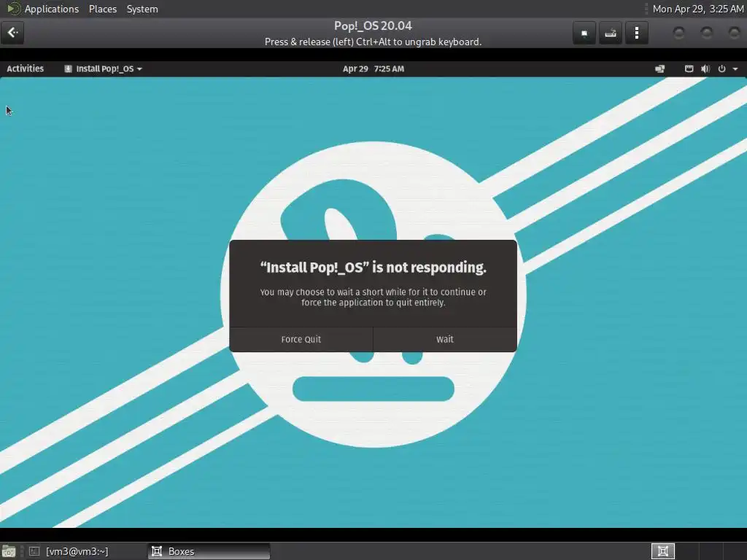The image size is (747, 560).
Task: Click the guest remote desktop sharing indicator
Action: [659, 69]
